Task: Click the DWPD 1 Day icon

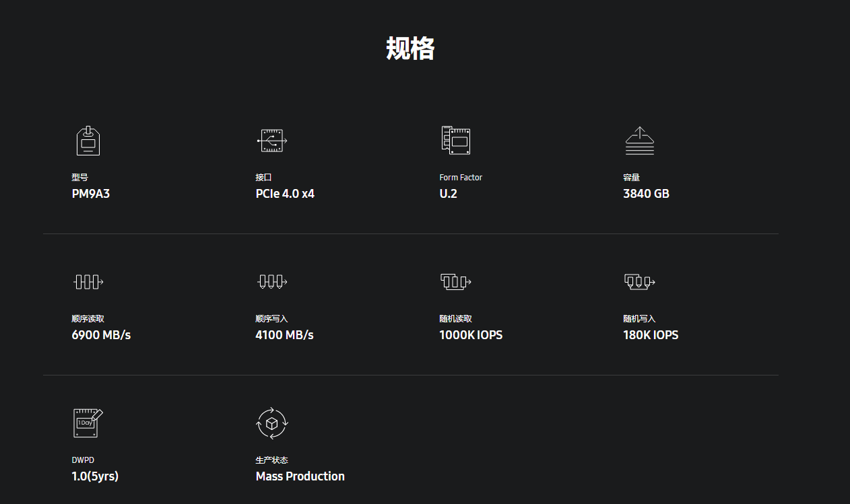Action: click(x=88, y=423)
